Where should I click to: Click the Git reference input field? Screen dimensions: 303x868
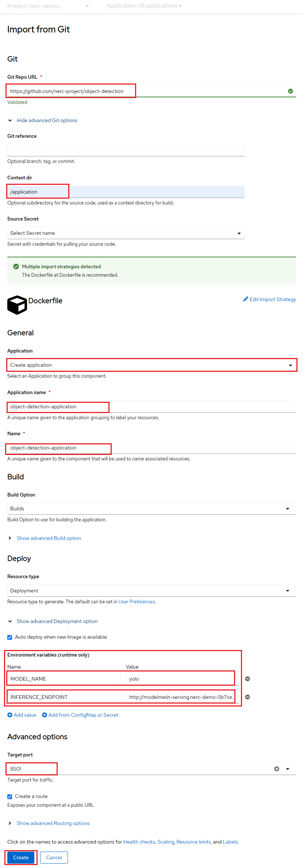pyautogui.click(x=126, y=151)
